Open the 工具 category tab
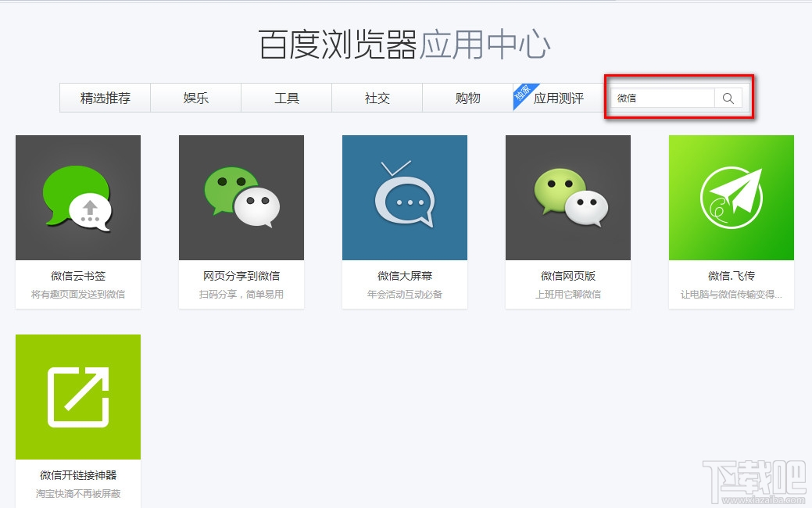The width and height of the screenshot is (812, 508). (287, 98)
